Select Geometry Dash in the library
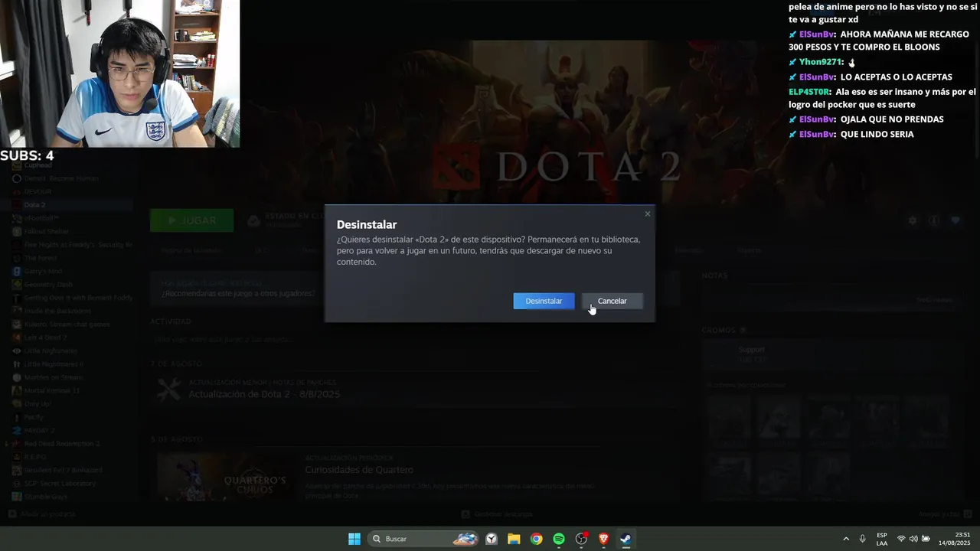 (48, 285)
